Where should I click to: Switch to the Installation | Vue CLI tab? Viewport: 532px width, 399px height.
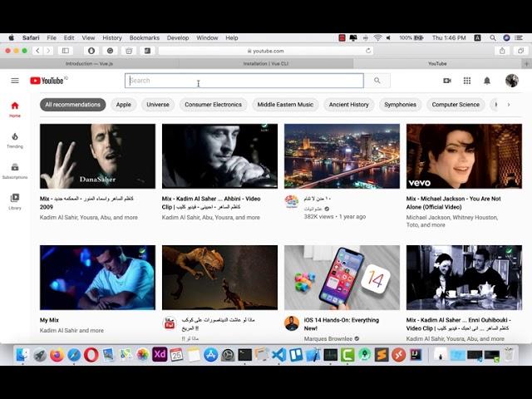point(266,63)
